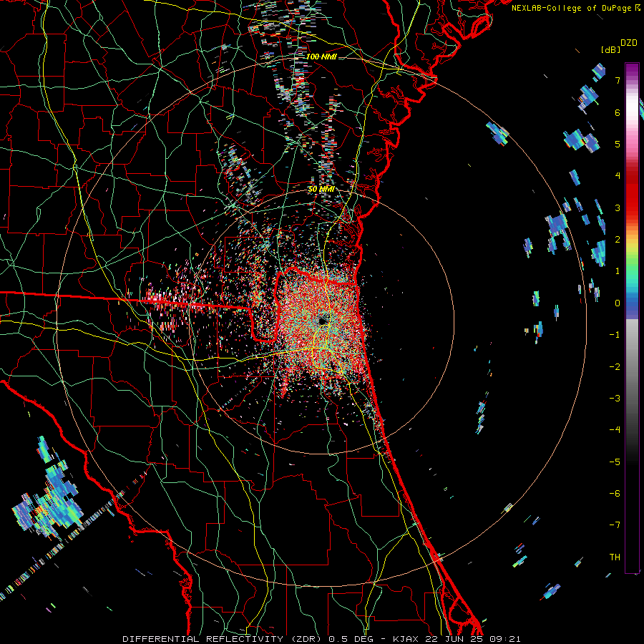Click the 2 value on the scale
Viewport: 644px width, 644px height.
(x=618, y=240)
